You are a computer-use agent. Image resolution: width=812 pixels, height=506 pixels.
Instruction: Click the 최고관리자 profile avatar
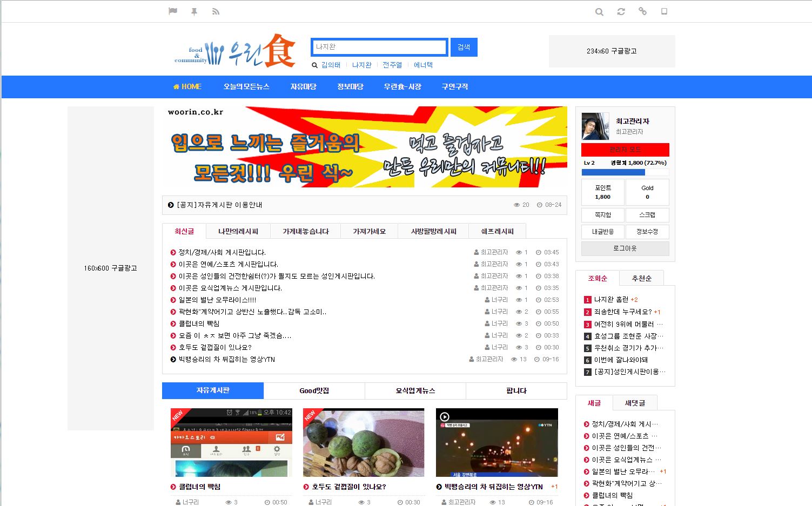[595, 126]
